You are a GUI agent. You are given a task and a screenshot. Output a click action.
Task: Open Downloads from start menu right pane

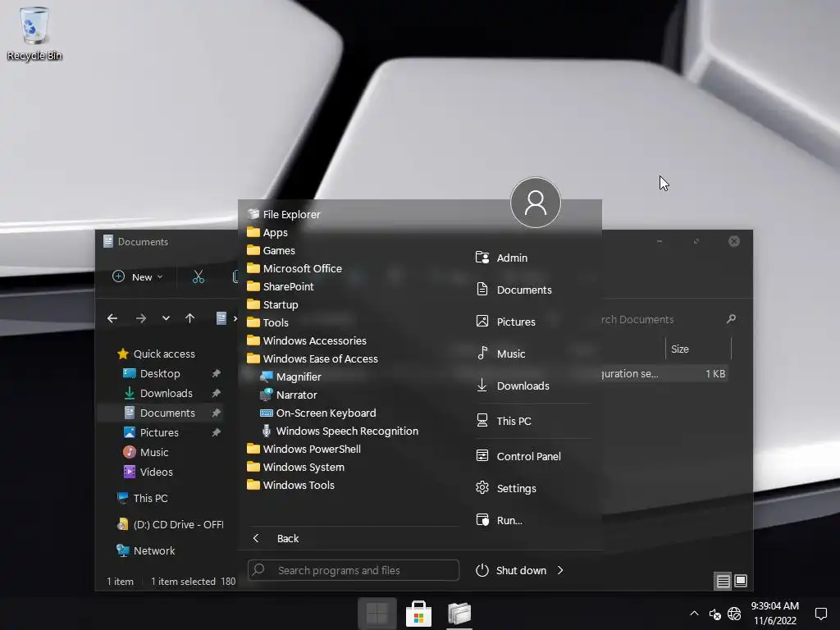(x=513, y=386)
